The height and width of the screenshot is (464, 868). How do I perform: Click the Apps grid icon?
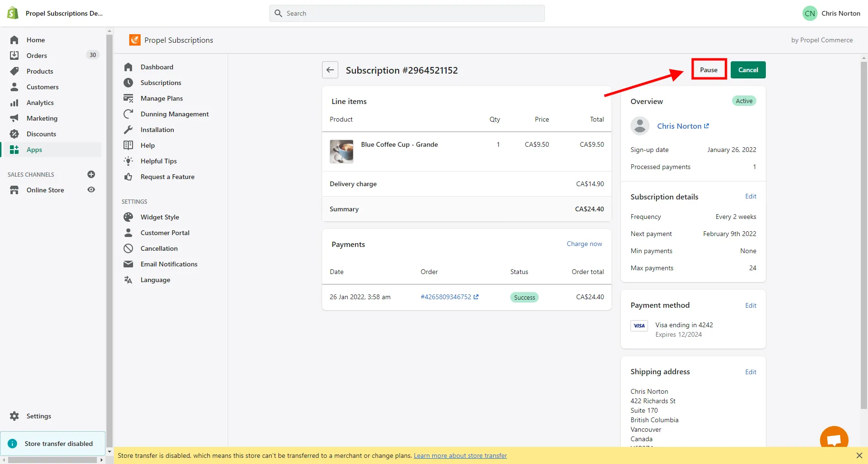[14, 150]
